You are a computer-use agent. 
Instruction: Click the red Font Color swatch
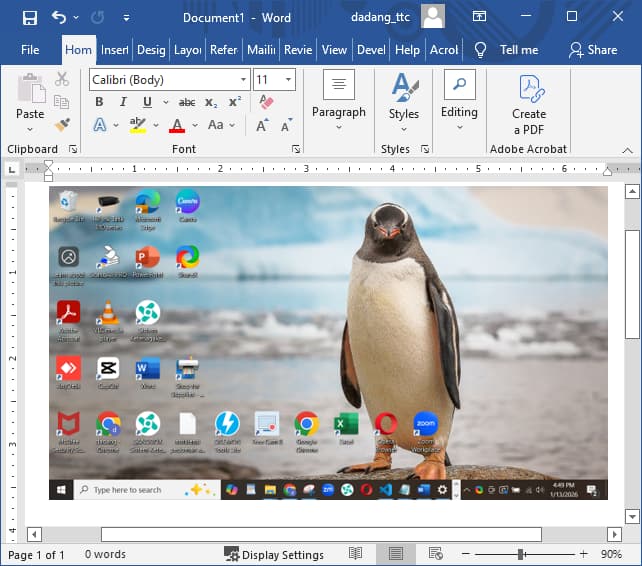(177, 126)
